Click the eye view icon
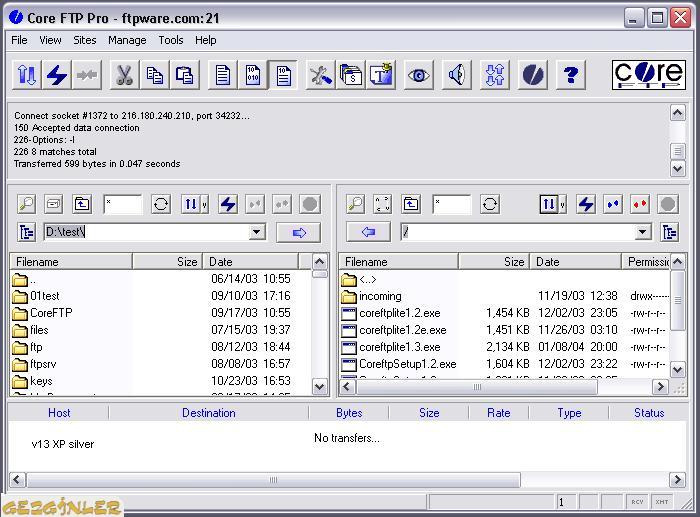Screen dimensions: 700x517 (419, 75)
